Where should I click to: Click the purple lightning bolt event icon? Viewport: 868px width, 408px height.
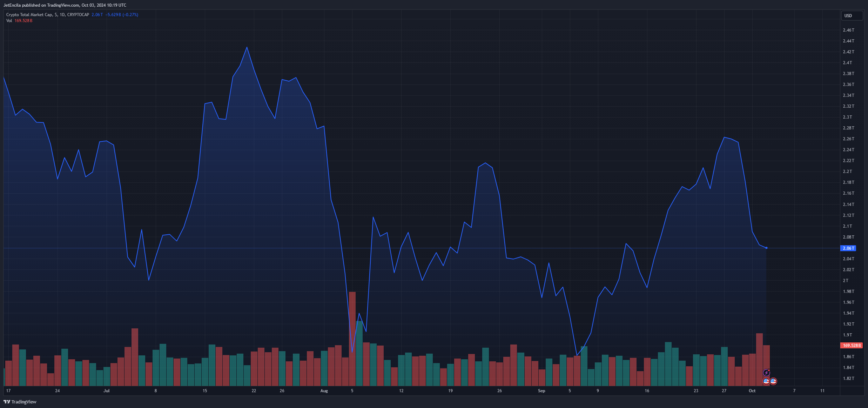tap(766, 373)
